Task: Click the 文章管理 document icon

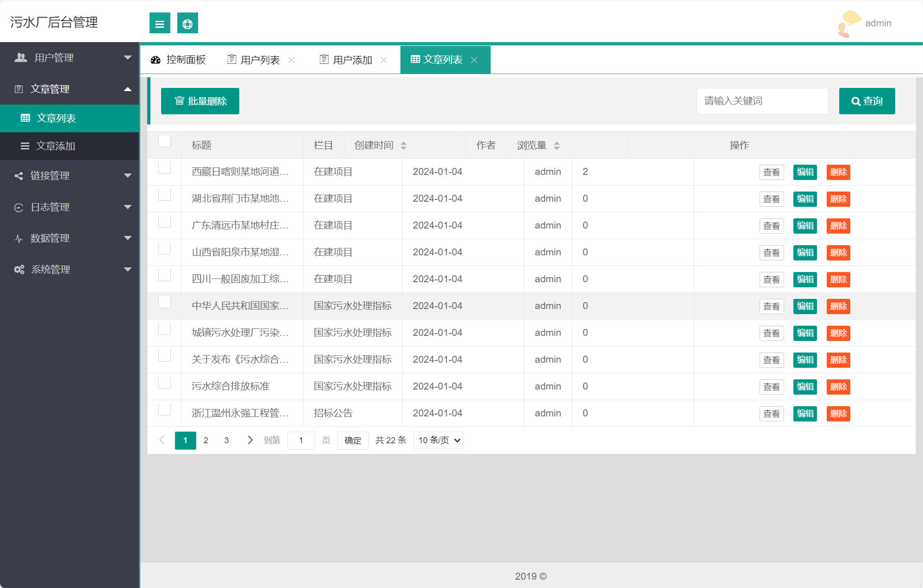Action: point(19,89)
